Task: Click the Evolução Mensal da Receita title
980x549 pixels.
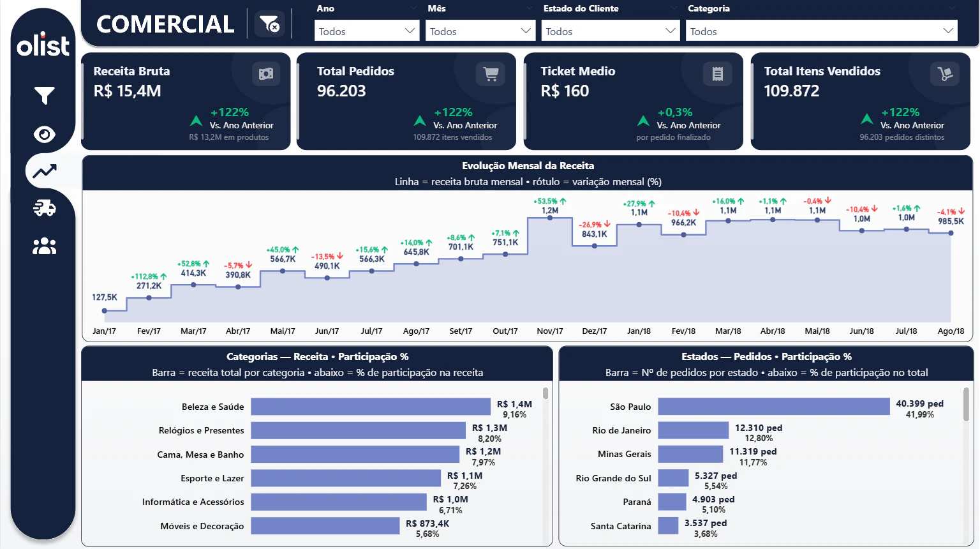Action: point(528,166)
